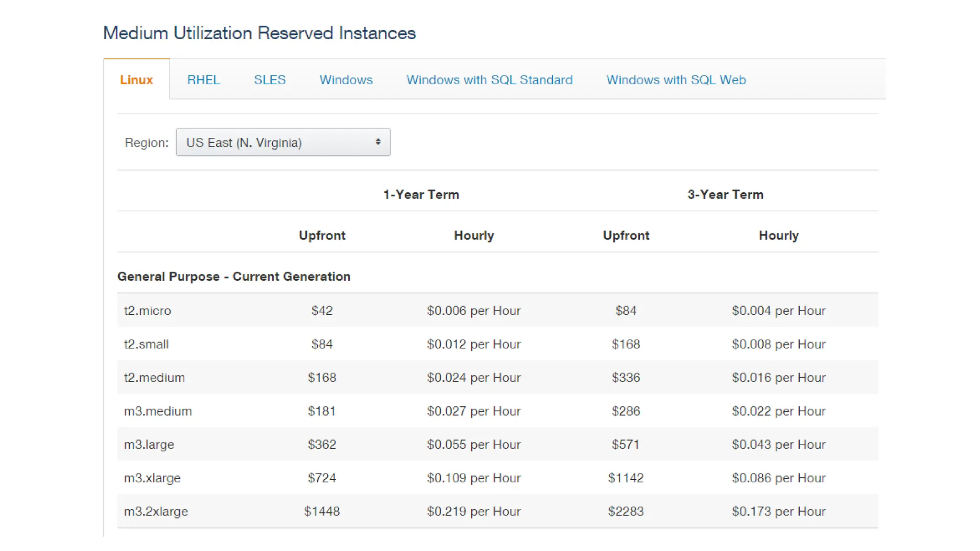Open the SLES tab
980x551 pixels.
tap(269, 80)
